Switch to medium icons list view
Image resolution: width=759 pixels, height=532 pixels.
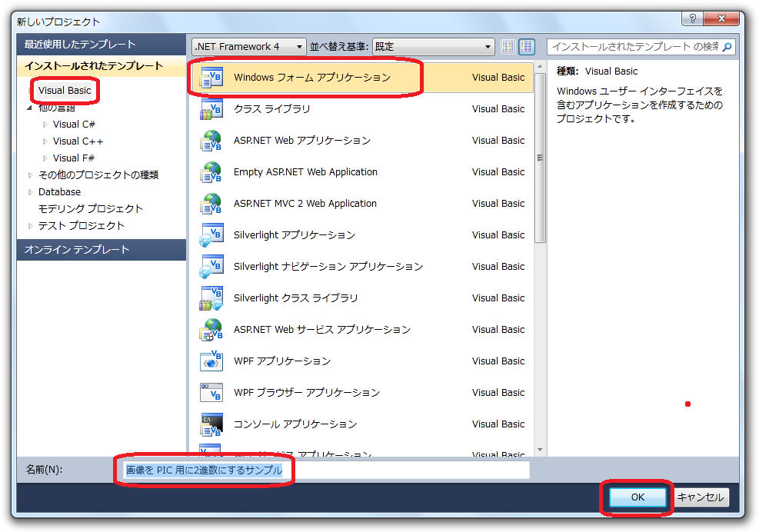pyautogui.click(x=527, y=46)
